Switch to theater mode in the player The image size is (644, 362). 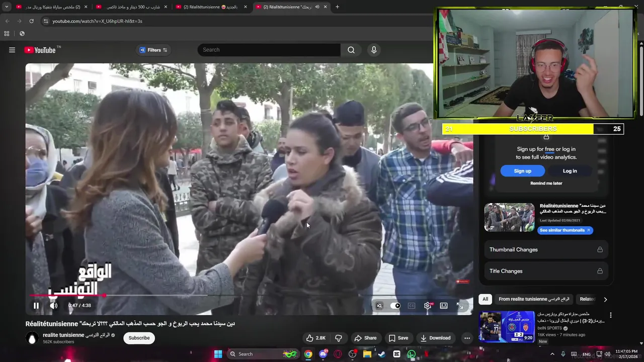pyautogui.click(x=444, y=306)
